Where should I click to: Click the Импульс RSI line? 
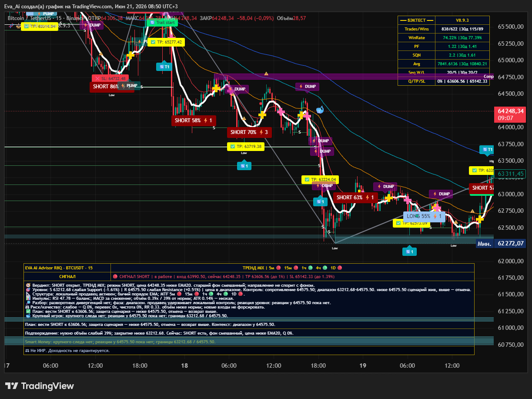(130, 298)
